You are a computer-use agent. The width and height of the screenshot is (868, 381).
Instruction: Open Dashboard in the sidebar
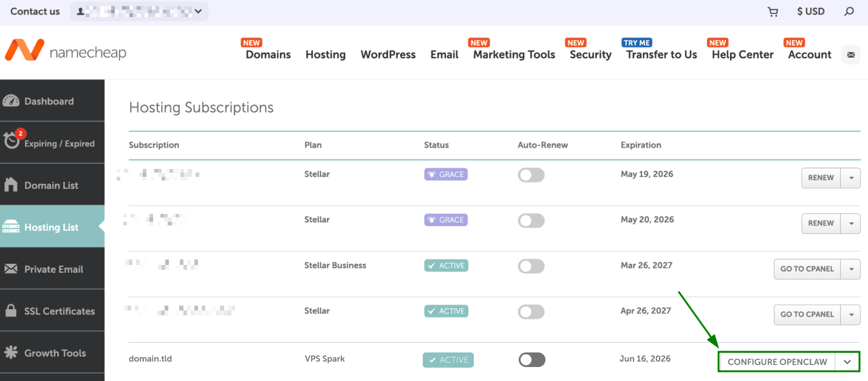[52, 101]
